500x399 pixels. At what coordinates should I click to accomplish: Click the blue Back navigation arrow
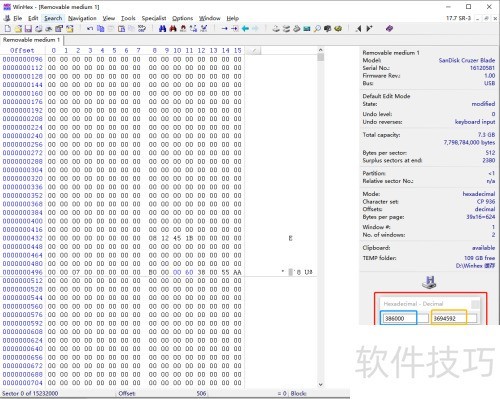(245, 29)
